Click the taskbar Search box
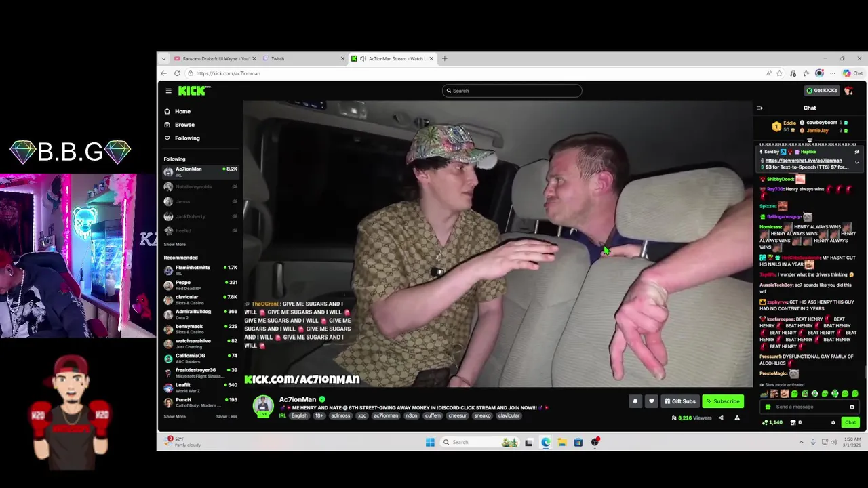The height and width of the screenshot is (488, 868). 479,443
